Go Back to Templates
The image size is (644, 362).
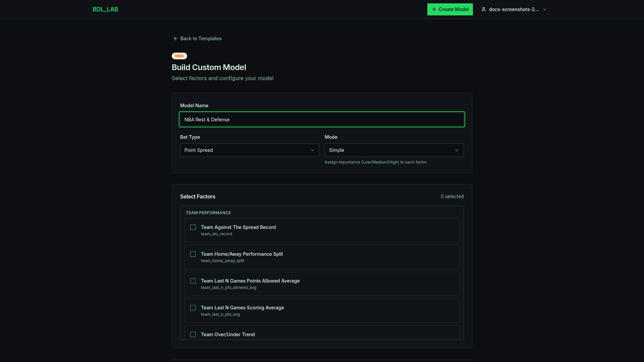coord(201,39)
